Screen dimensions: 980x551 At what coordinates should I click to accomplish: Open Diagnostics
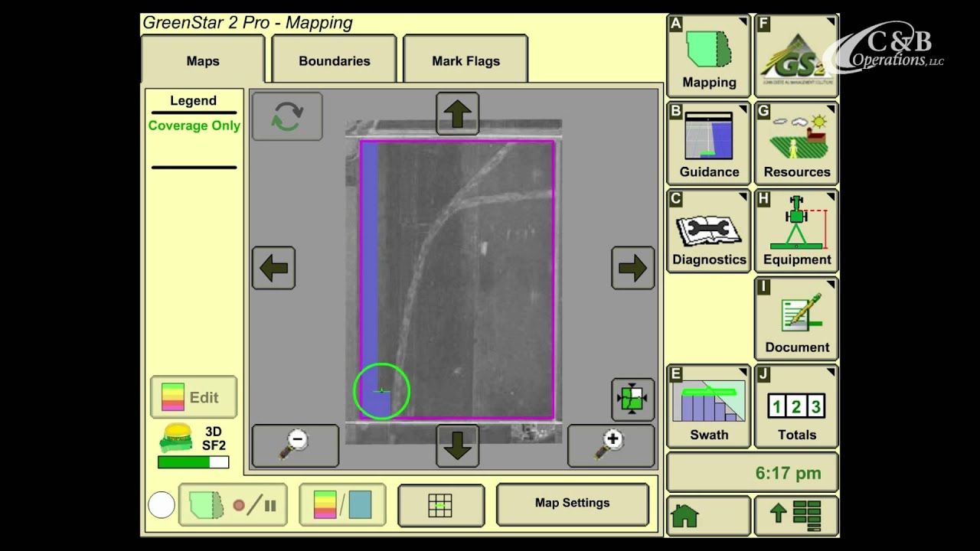point(709,231)
